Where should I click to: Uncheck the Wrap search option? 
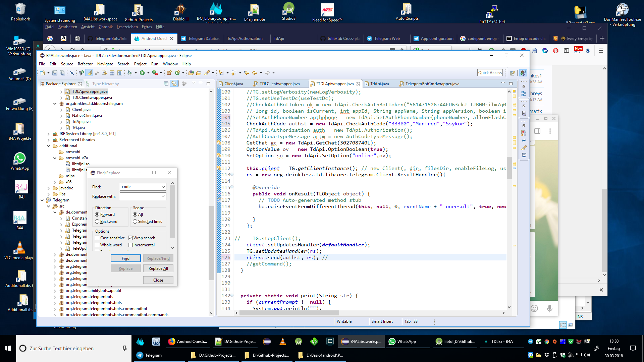point(130,238)
